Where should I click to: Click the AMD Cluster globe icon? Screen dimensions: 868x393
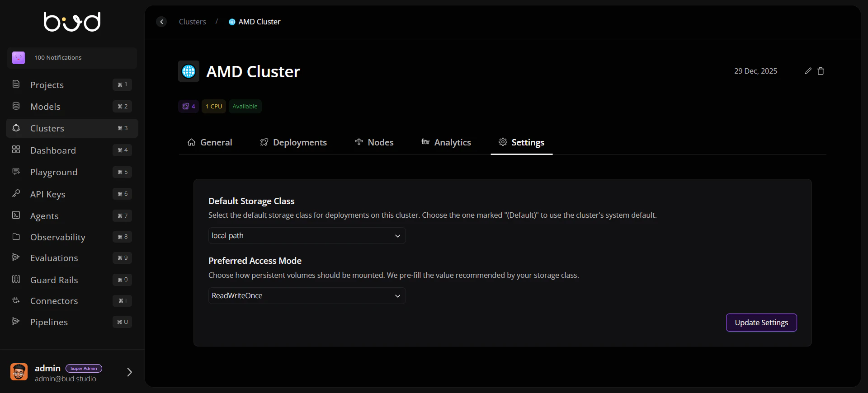point(189,71)
